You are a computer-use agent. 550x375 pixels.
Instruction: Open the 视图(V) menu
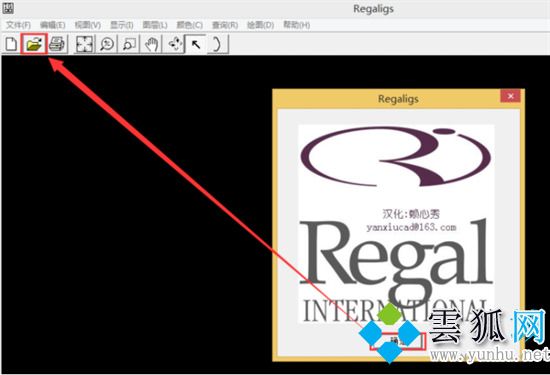click(x=88, y=25)
